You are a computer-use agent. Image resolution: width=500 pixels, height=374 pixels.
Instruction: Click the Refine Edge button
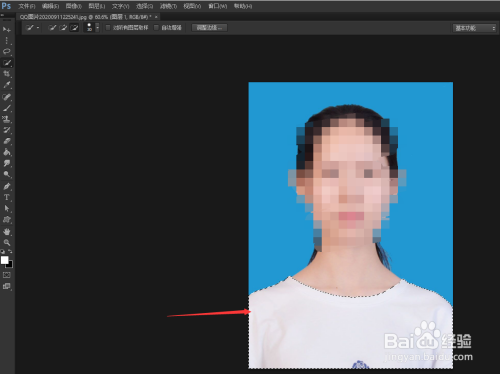point(209,28)
